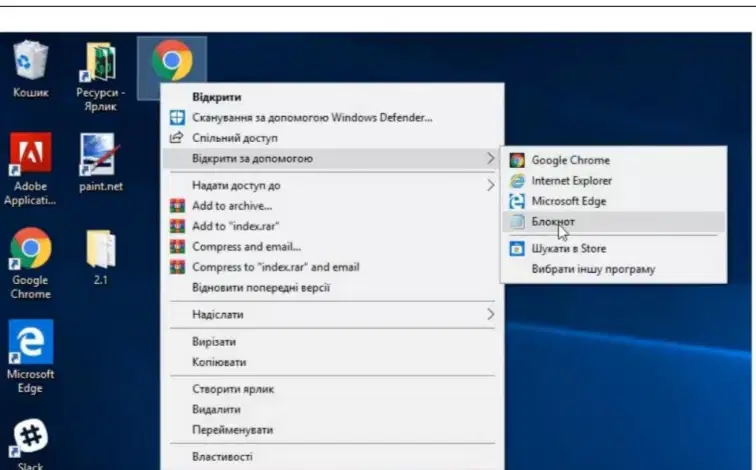This screenshot has width=756, height=470.
Task: Click the Блокнот notepad icon in submenu
Action: click(x=517, y=222)
